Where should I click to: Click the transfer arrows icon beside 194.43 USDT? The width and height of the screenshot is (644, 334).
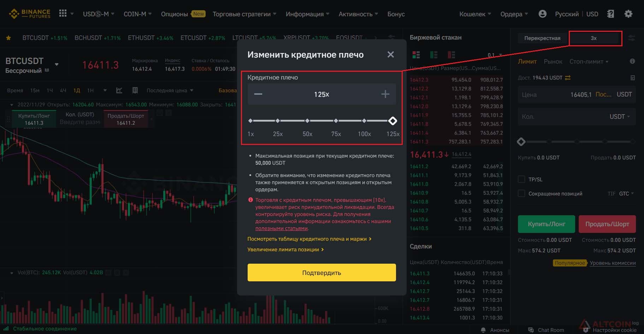(568, 78)
